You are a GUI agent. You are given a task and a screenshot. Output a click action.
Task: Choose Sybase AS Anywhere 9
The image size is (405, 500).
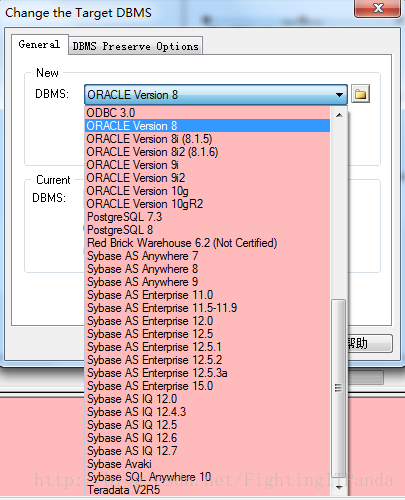click(x=207, y=282)
